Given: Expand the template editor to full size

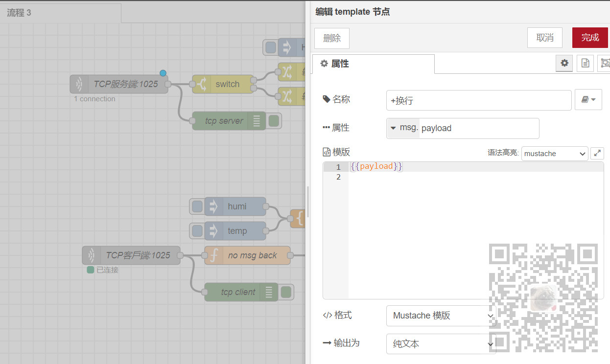Looking at the screenshot, I should 597,153.
